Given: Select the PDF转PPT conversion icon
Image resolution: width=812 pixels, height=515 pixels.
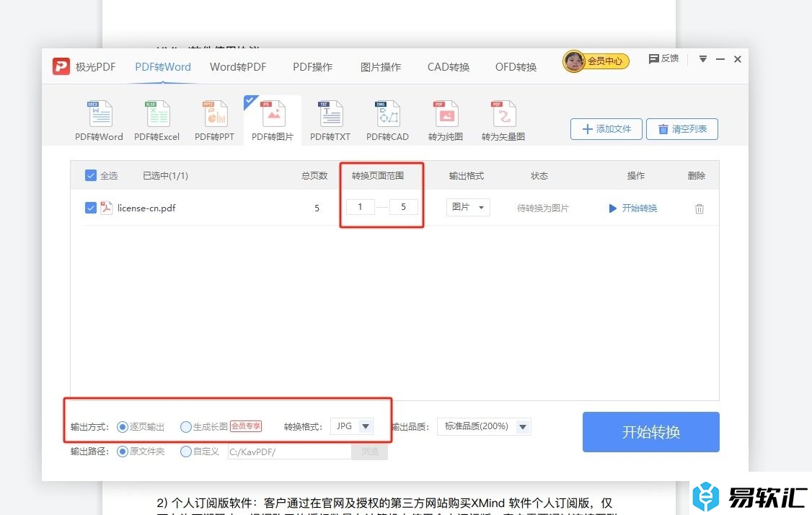Looking at the screenshot, I should 215,114.
